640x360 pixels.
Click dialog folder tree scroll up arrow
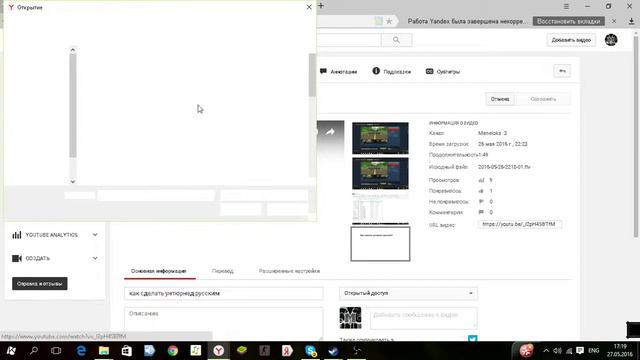pyautogui.click(x=73, y=50)
